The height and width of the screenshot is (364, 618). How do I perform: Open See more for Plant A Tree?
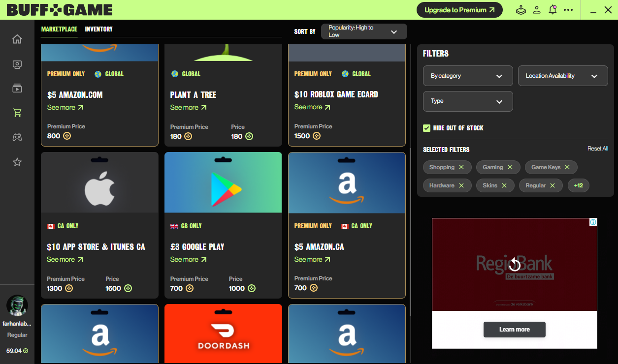pos(188,107)
